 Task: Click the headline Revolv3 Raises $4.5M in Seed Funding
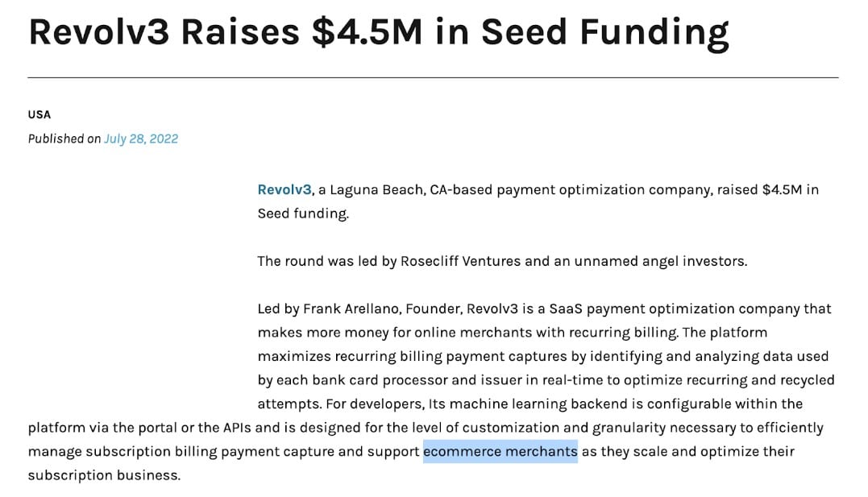coord(379,32)
